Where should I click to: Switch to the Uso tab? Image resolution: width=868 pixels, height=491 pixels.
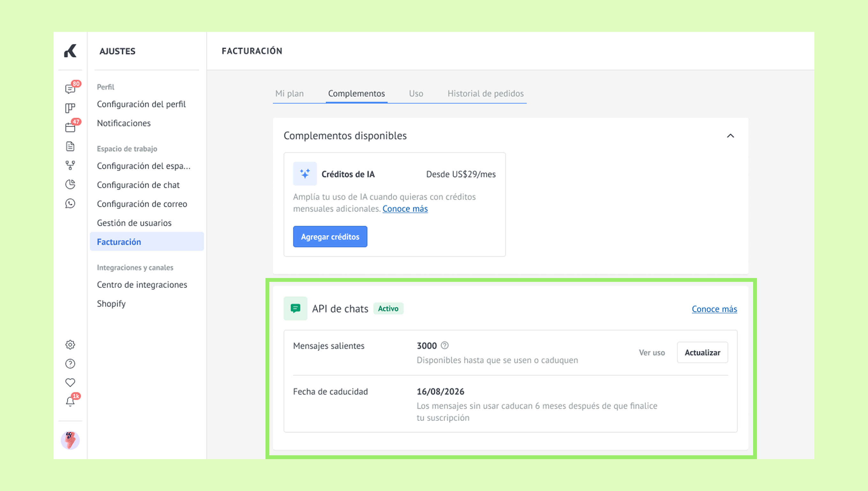[416, 93]
